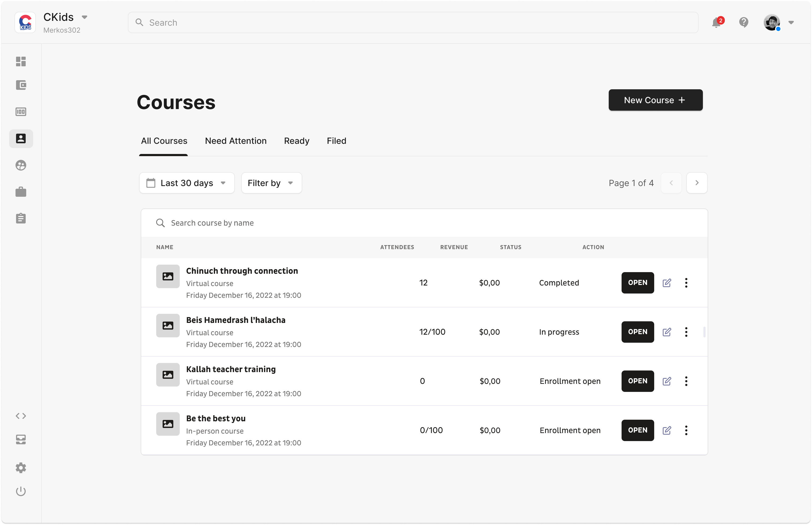The width and height of the screenshot is (812, 525).
Task: Click the top Search input field
Action: pyautogui.click(x=413, y=22)
